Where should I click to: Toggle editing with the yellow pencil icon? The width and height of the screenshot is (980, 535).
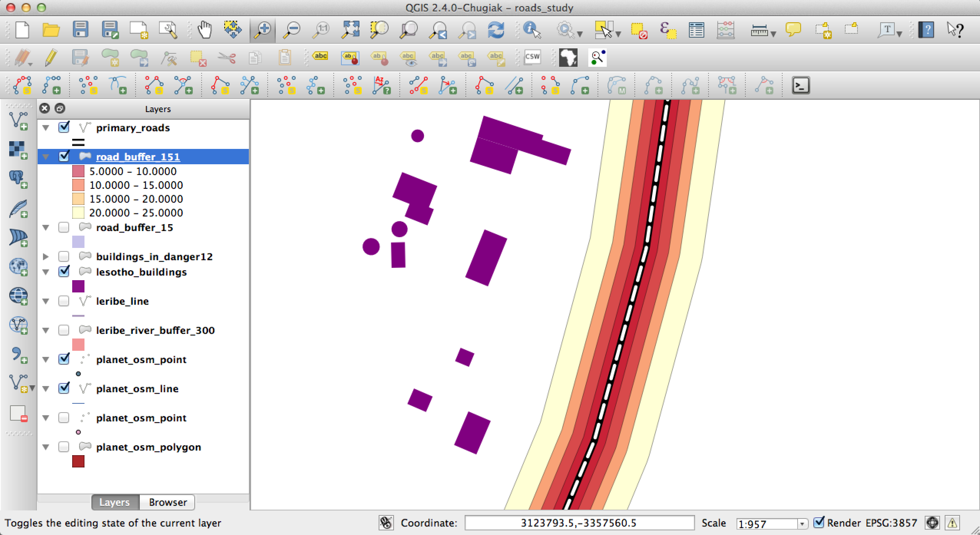tap(51, 58)
